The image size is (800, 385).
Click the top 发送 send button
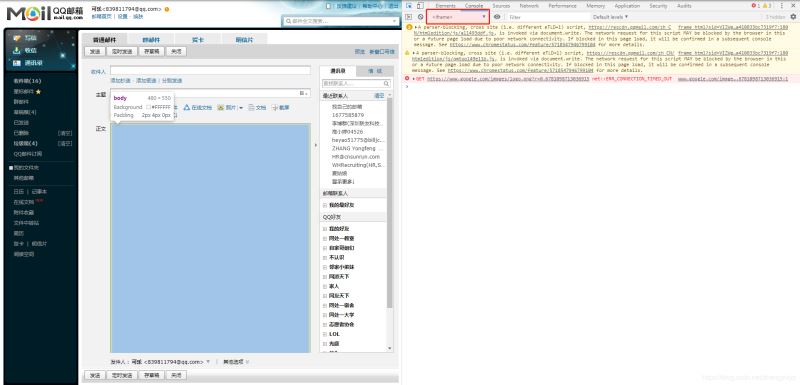pyautogui.click(x=95, y=52)
